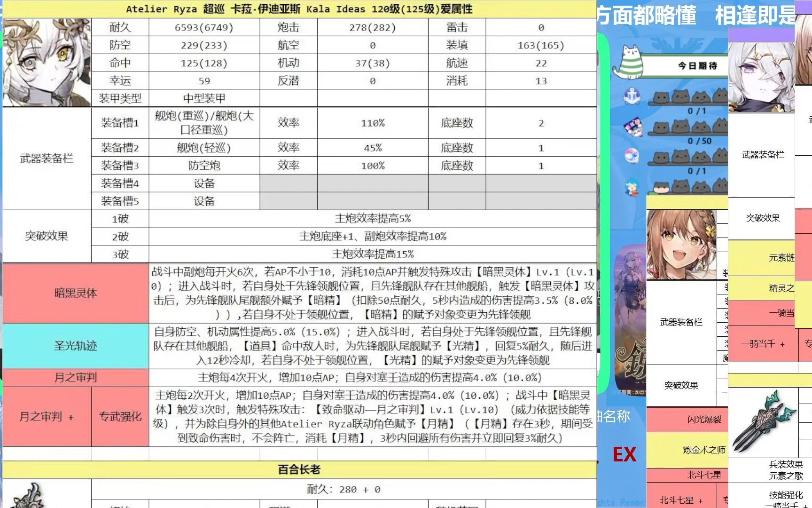
Task: Select the 消耗 value 13
Action: (x=541, y=81)
